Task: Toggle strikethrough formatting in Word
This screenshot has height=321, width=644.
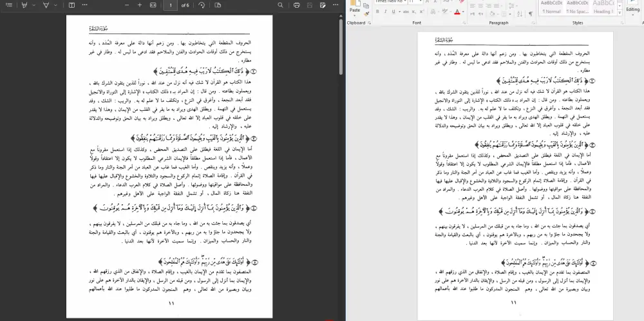Action: point(406,12)
